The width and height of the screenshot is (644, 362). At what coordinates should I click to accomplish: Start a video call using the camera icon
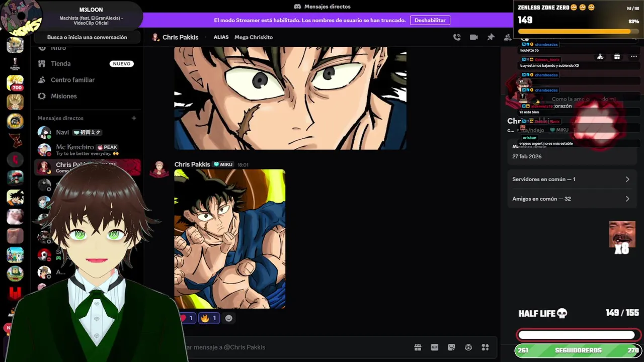click(x=473, y=37)
